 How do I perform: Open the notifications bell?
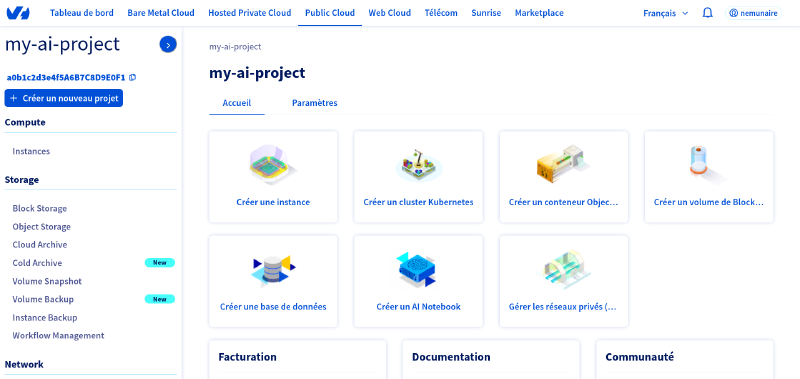click(707, 13)
